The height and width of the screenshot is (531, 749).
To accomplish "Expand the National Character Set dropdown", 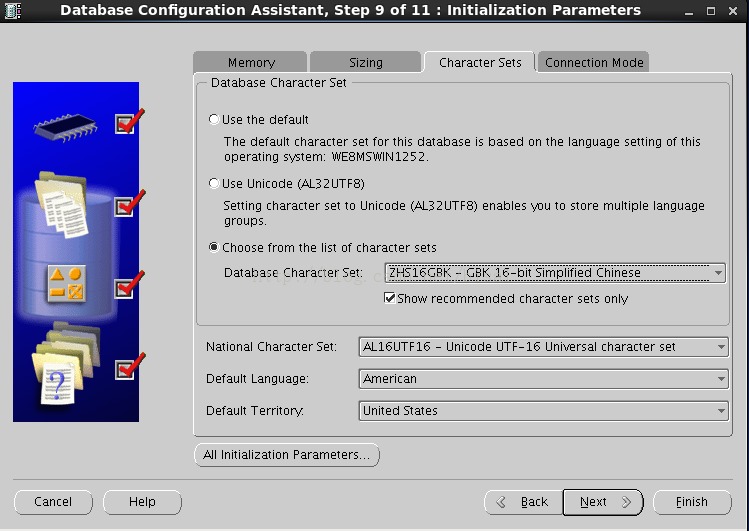I will pyautogui.click(x=544, y=347).
